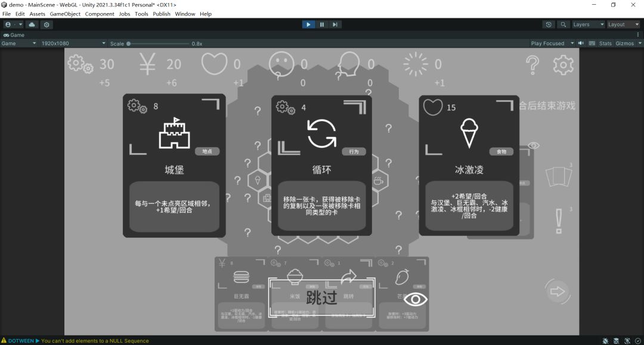Select the 巨无霸 burger card in hand
This screenshot has height=345, width=644.
tap(241, 293)
